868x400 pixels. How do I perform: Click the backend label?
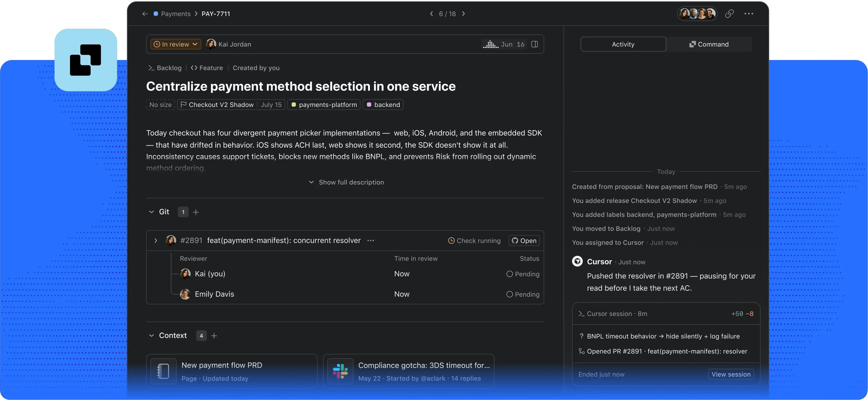[x=383, y=105]
